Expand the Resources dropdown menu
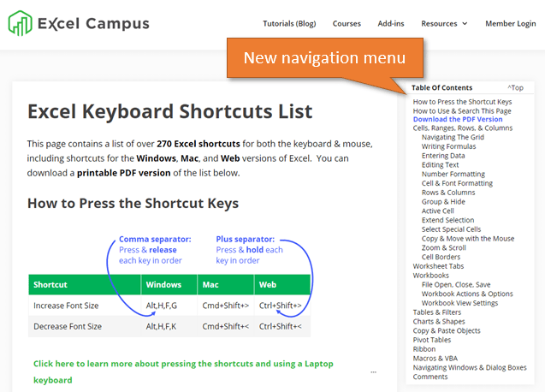Image resolution: width=545 pixels, height=392 pixels. pyautogui.click(x=444, y=24)
